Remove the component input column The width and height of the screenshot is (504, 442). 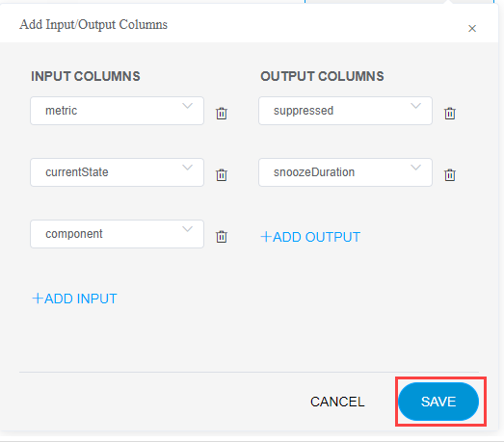[222, 237]
